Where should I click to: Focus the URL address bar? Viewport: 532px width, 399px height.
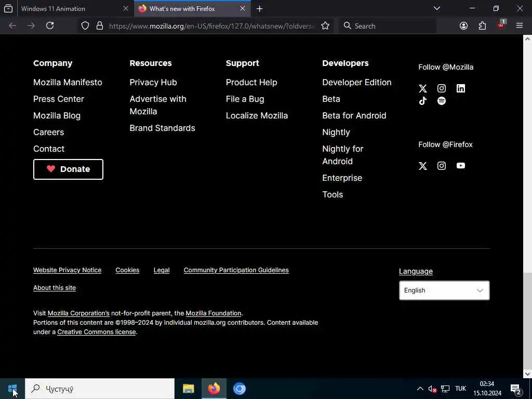(212, 26)
